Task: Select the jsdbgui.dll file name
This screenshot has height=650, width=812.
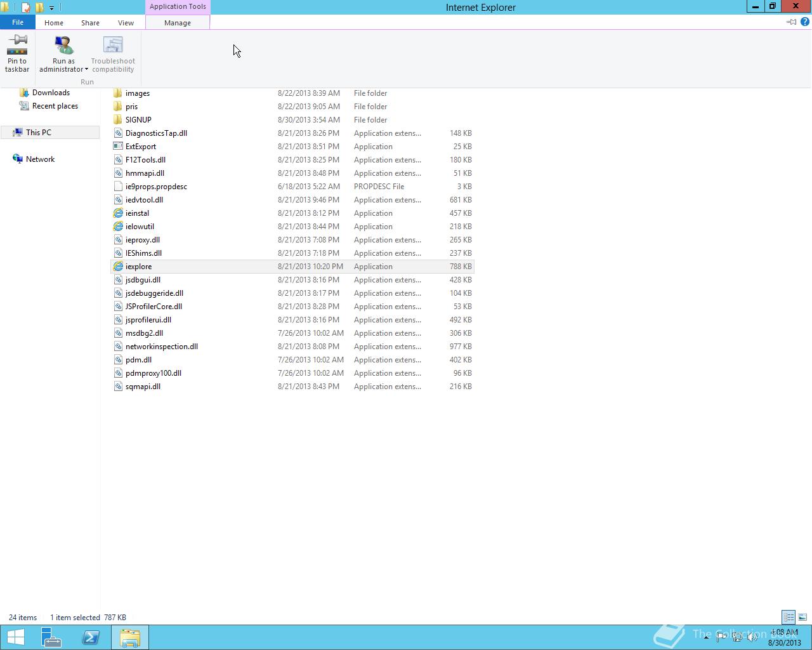Action: [143, 280]
